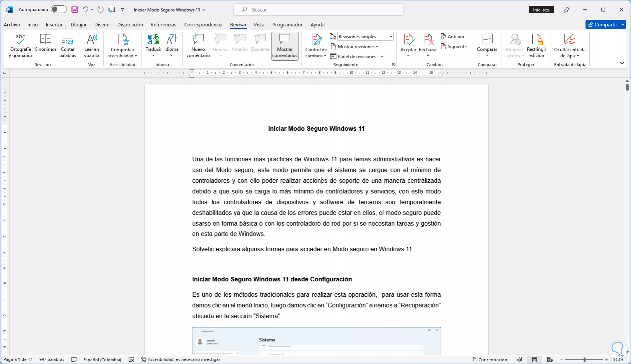Collapse the ribbon with the chevron
Screen dimensions: 631x364
tap(622, 63)
